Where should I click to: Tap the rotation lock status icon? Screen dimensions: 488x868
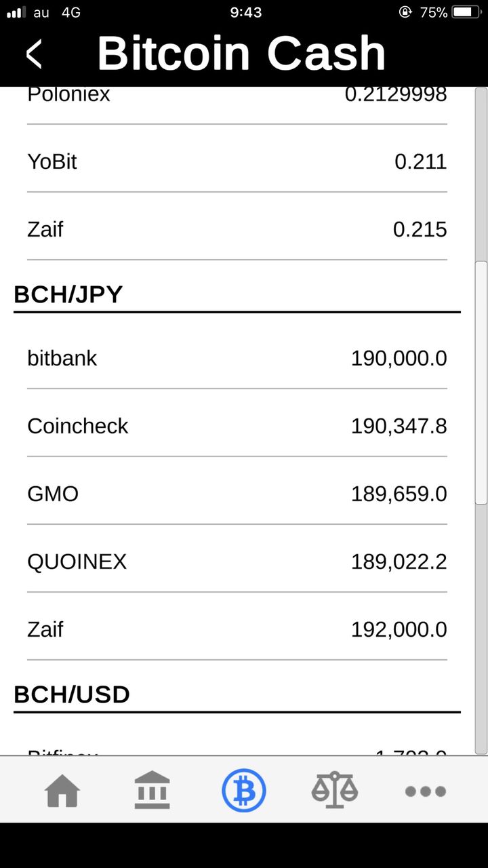click(x=405, y=12)
